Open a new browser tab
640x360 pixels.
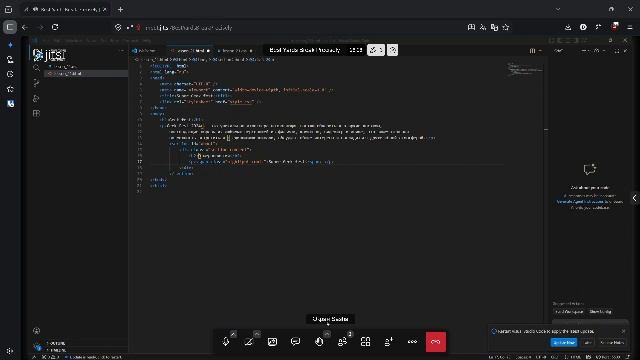click(120, 9)
